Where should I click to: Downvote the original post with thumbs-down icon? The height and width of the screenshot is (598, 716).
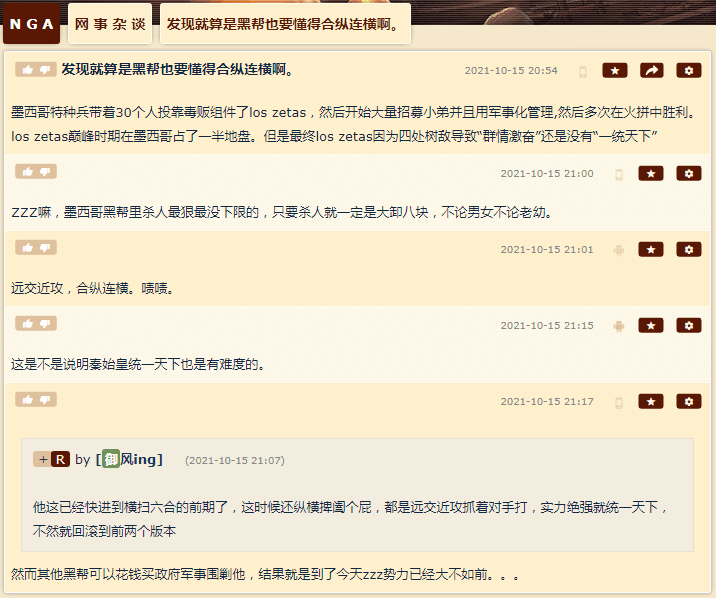tap(45, 69)
